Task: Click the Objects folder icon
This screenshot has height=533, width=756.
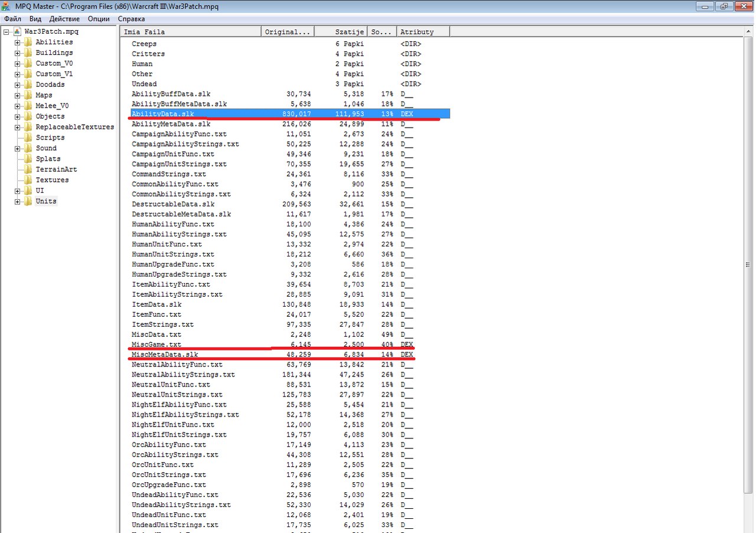Action: (28, 116)
